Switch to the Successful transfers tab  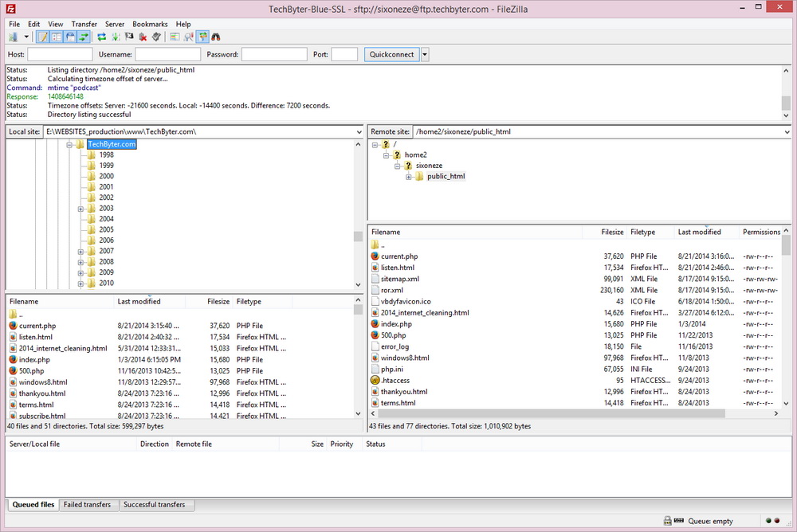[154, 505]
